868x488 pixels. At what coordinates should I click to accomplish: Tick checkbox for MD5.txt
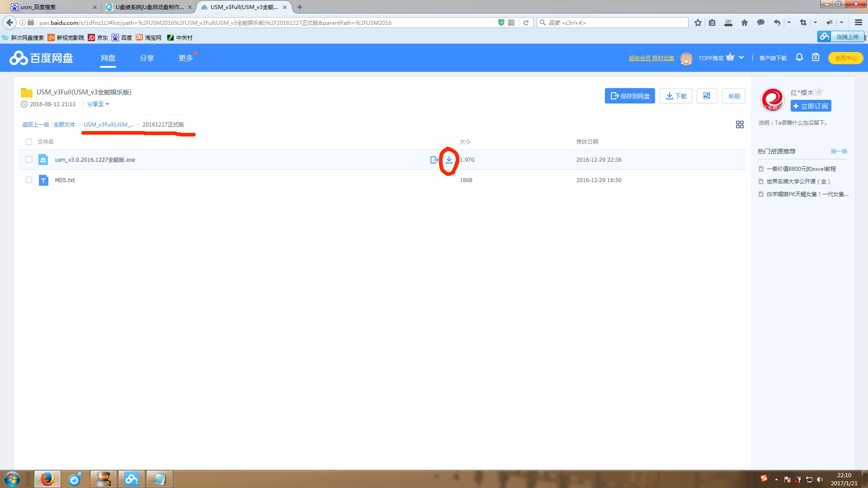point(29,180)
